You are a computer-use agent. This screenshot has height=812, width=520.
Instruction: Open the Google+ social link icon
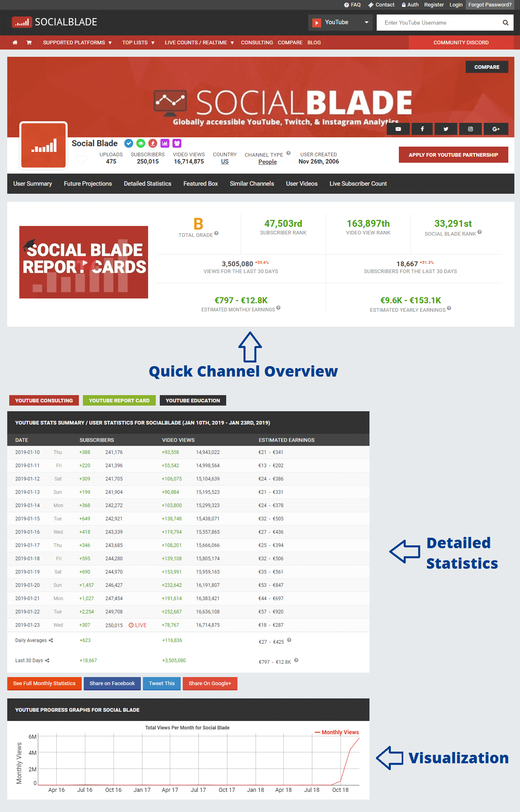tap(496, 129)
